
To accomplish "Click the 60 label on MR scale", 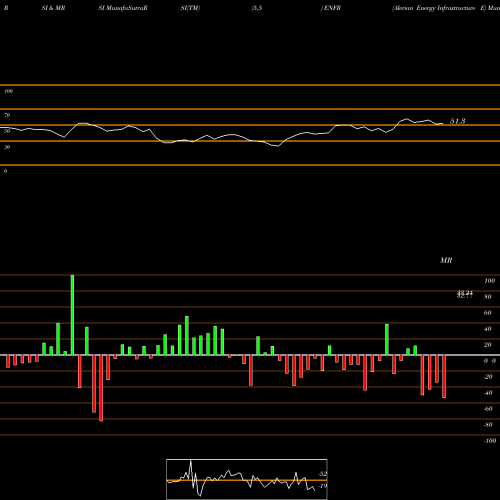I will point(488,313).
